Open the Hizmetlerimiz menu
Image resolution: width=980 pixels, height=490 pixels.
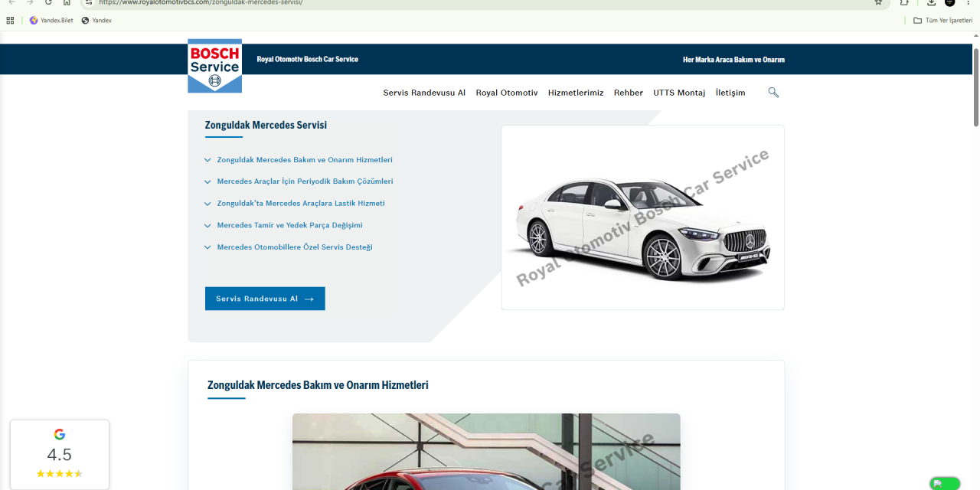pyautogui.click(x=576, y=93)
